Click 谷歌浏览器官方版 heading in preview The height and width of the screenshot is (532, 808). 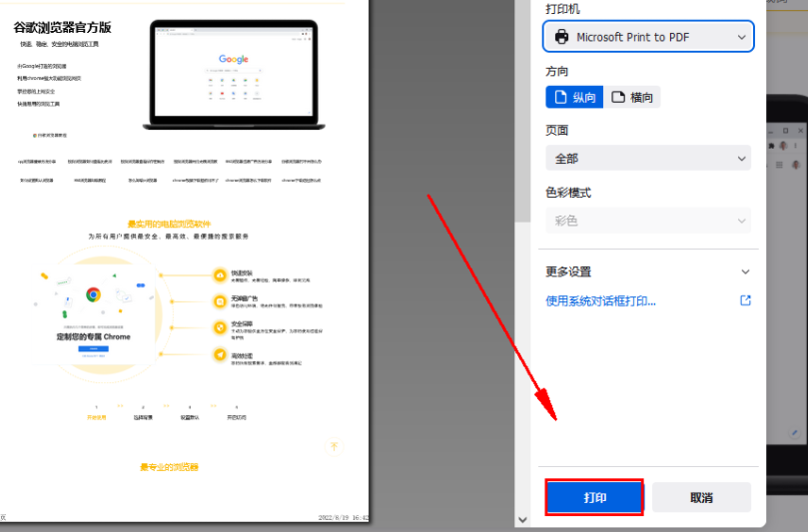pos(62,27)
